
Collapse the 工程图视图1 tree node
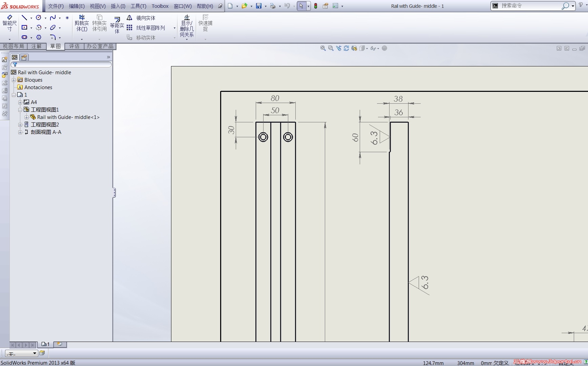[x=20, y=110]
